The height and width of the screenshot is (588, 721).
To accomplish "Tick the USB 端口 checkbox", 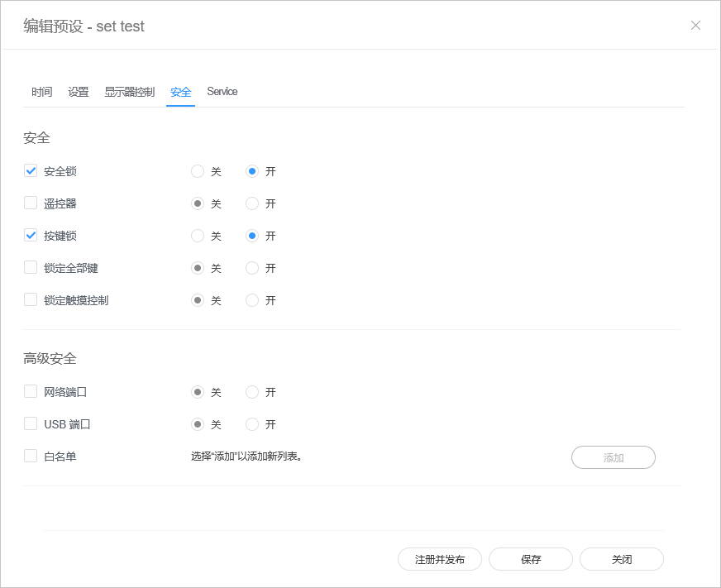I will tap(31, 424).
